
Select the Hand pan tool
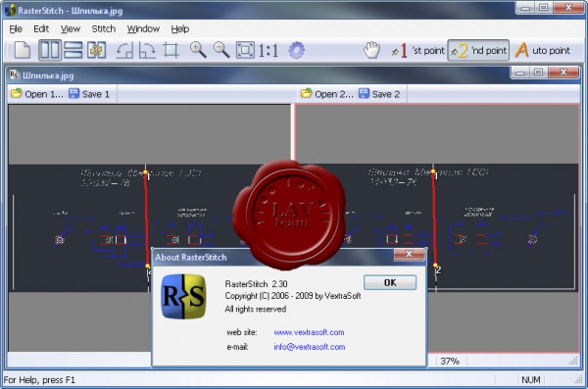pos(371,50)
